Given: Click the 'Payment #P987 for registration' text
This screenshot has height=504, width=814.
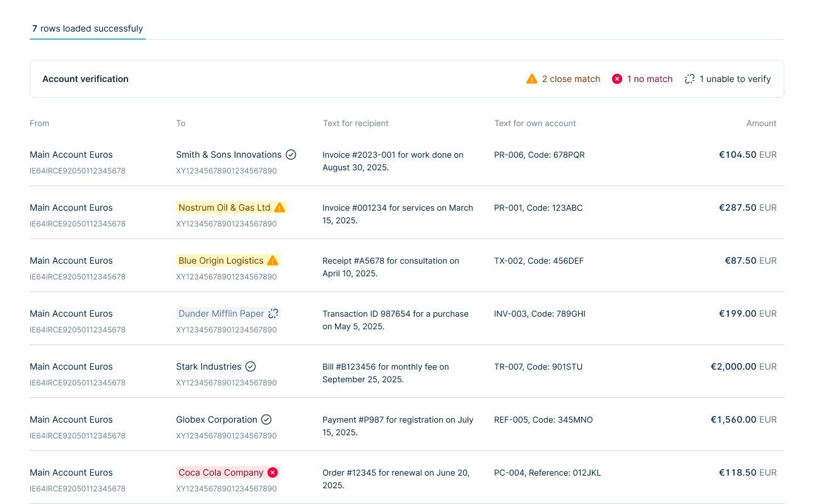Looking at the screenshot, I should pyautogui.click(x=398, y=426).
